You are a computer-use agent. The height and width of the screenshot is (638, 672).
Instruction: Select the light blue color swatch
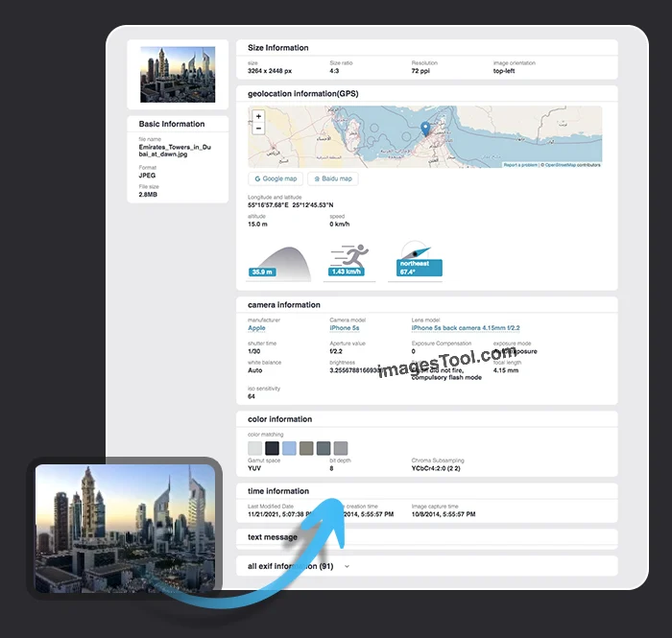289,448
